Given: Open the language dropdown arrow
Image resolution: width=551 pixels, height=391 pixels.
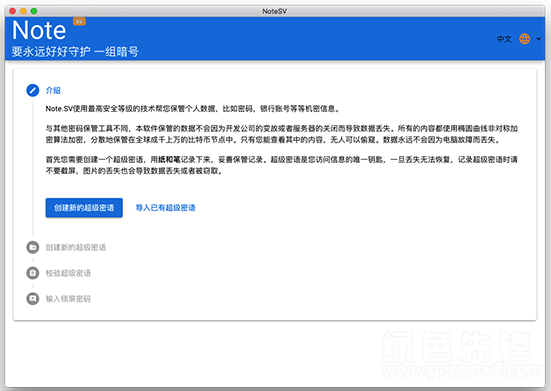Looking at the screenshot, I should click(x=538, y=39).
